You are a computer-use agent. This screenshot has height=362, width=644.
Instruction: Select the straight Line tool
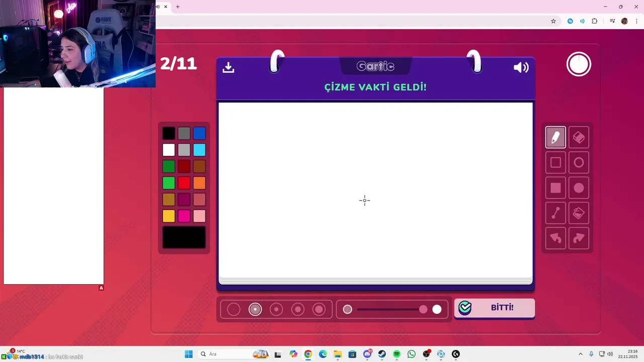555,213
